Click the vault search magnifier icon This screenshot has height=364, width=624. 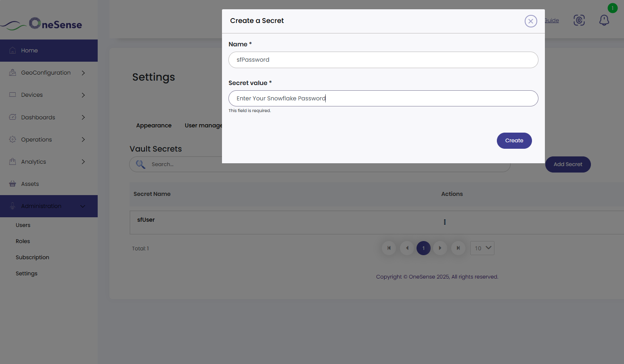click(140, 164)
